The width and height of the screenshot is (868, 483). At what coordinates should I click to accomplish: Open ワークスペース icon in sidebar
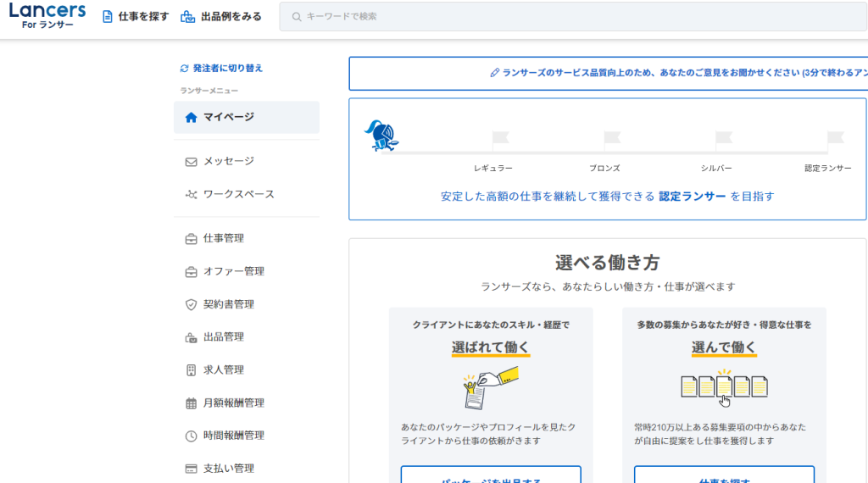pyautogui.click(x=191, y=194)
